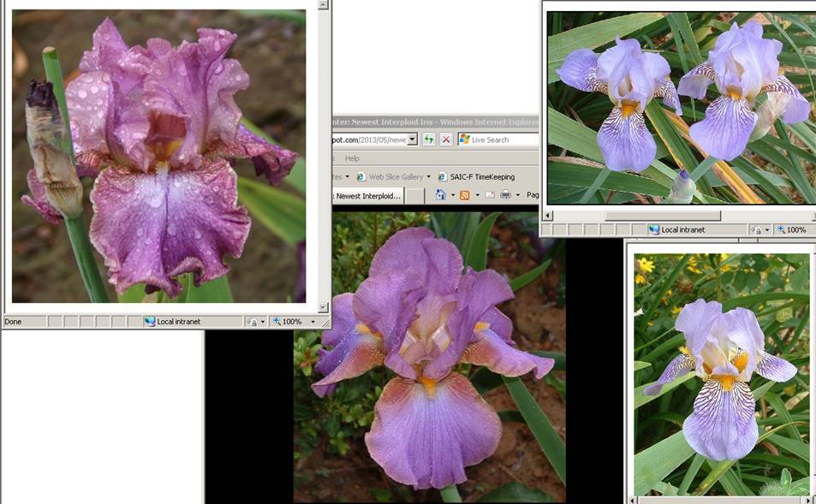Click the single lavender iris photo in the bottom-right window
The height and width of the screenshot is (504, 816).
[x=721, y=375]
